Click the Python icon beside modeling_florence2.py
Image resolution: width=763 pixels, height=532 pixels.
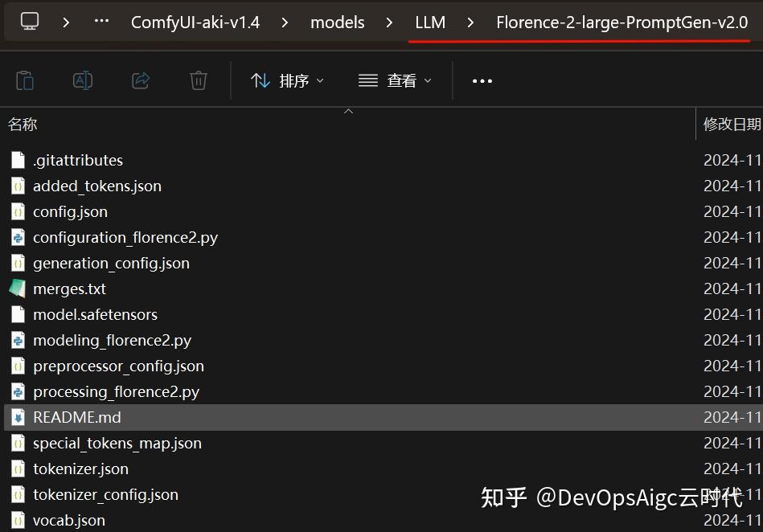[x=18, y=340]
